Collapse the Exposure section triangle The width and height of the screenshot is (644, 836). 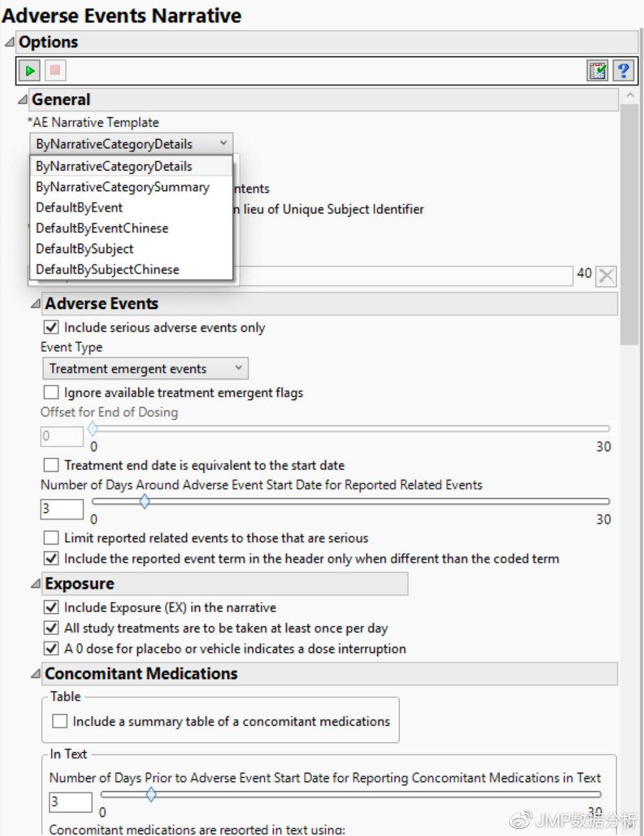pyautogui.click(x=35, y=584)
